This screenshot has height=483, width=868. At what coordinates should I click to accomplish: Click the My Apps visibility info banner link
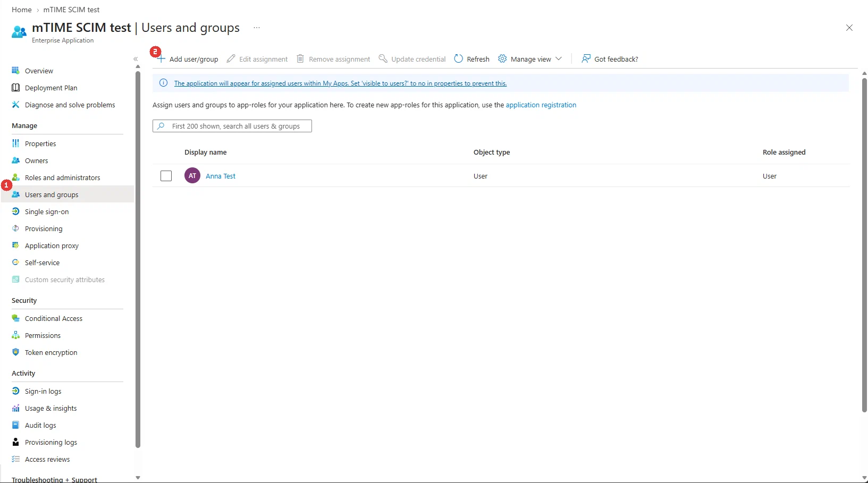coord(340,83)
